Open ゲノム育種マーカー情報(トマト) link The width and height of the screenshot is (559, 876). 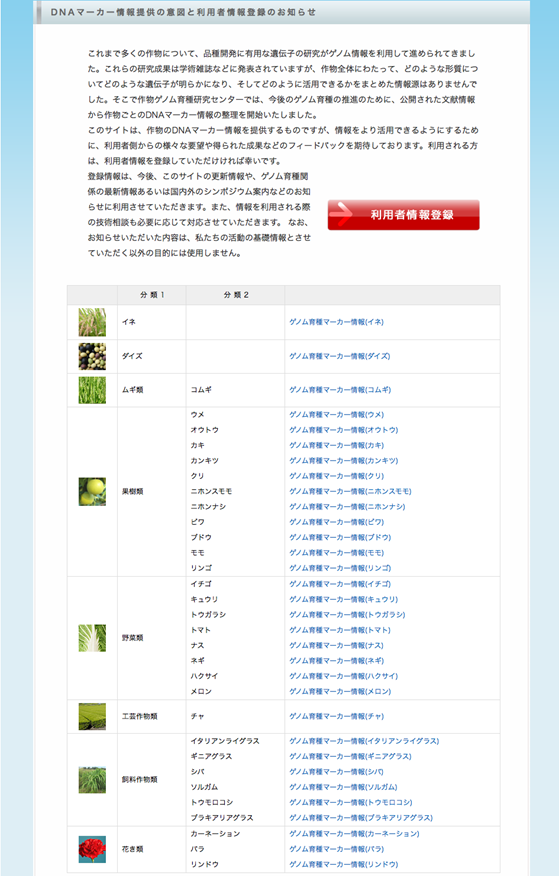click(x=340, y=630)
